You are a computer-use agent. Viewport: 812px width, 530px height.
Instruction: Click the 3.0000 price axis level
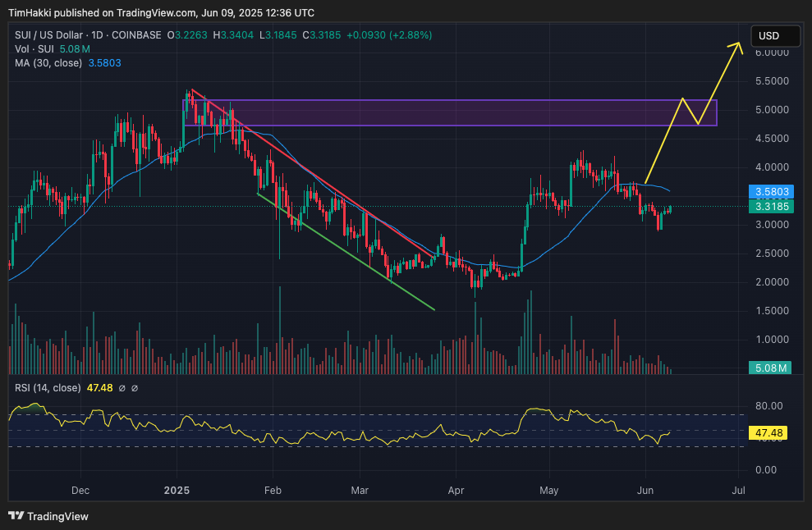tap(772, 225)
